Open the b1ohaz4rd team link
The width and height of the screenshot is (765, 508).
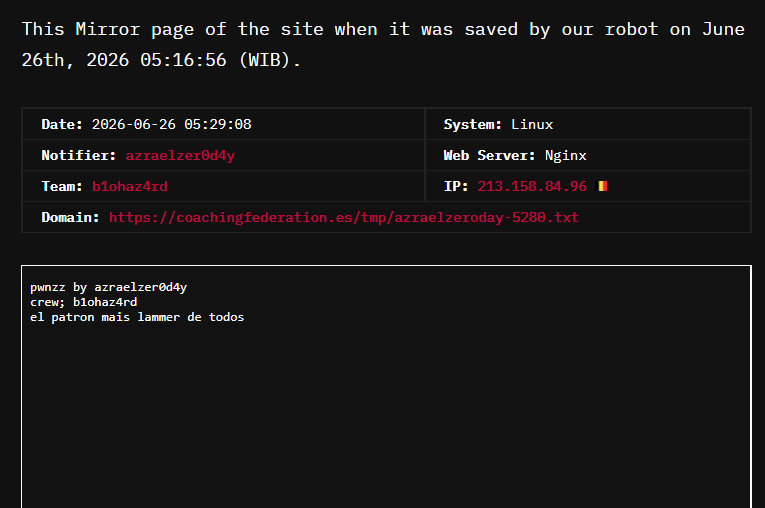pyautogui.click(x=130, y=186)
